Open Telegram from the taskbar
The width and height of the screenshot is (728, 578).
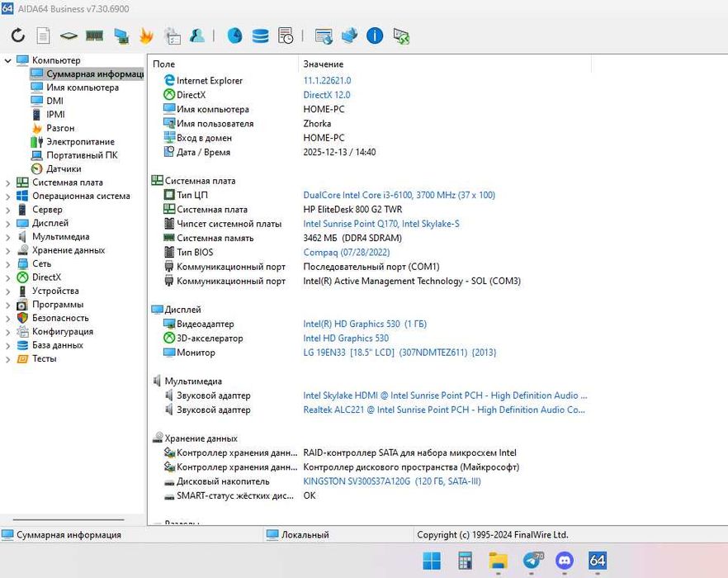(532, 561)
